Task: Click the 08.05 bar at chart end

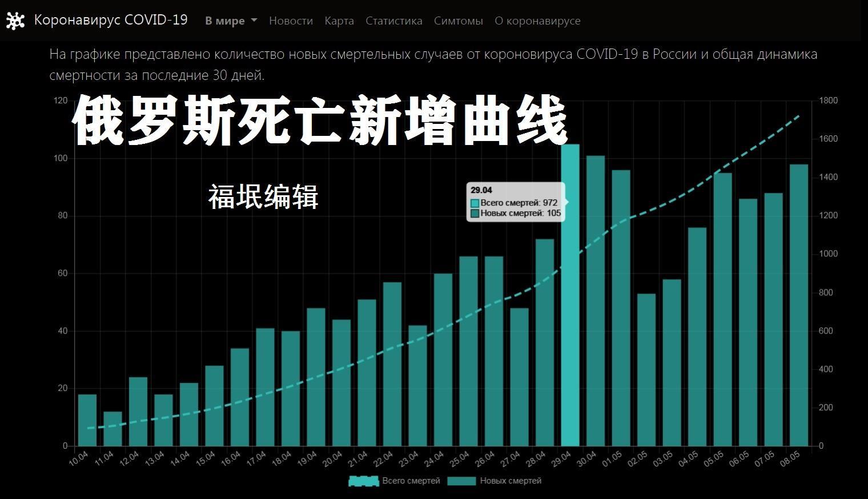Action: 798,305
